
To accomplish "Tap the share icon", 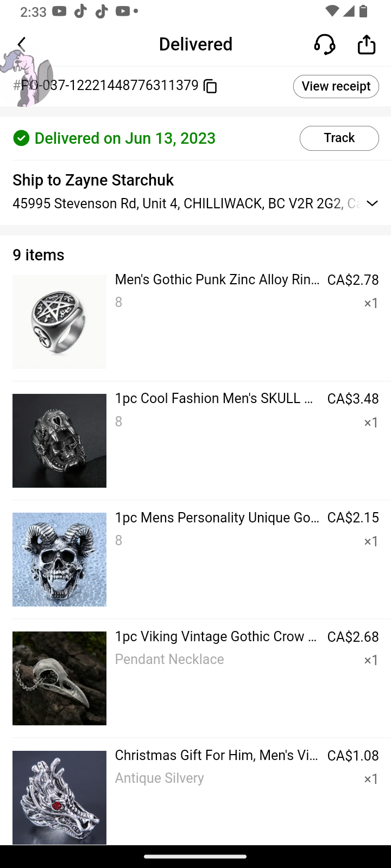I will pos(367,44).
